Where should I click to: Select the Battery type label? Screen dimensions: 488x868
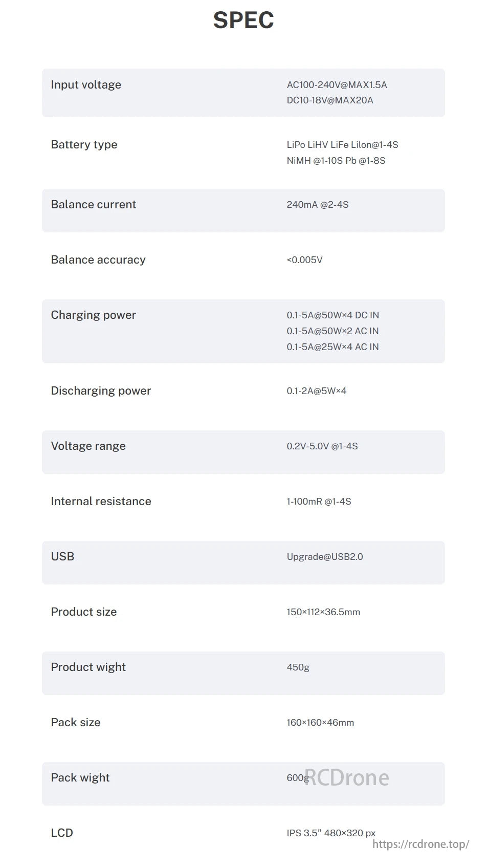84,144
